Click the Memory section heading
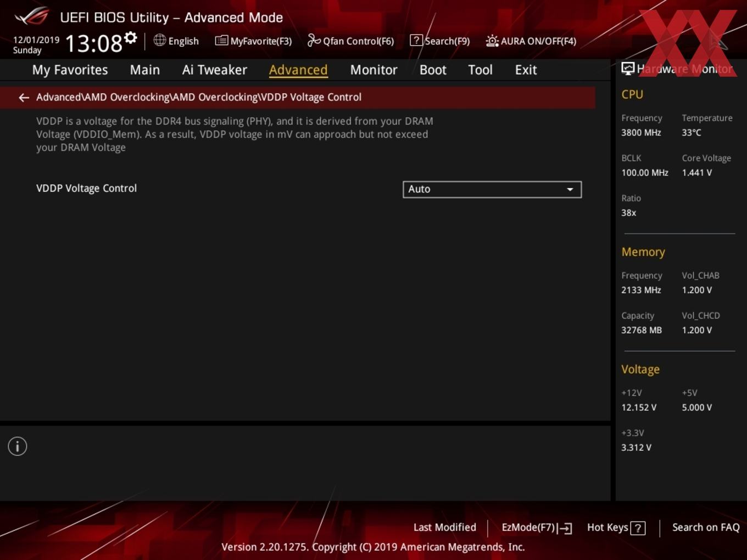Viewport: 747px width, 560px height. (x=643, y=252)
